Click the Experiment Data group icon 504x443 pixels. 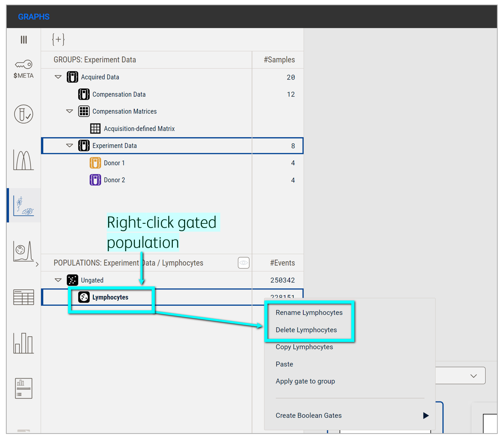tap(84, 146)
